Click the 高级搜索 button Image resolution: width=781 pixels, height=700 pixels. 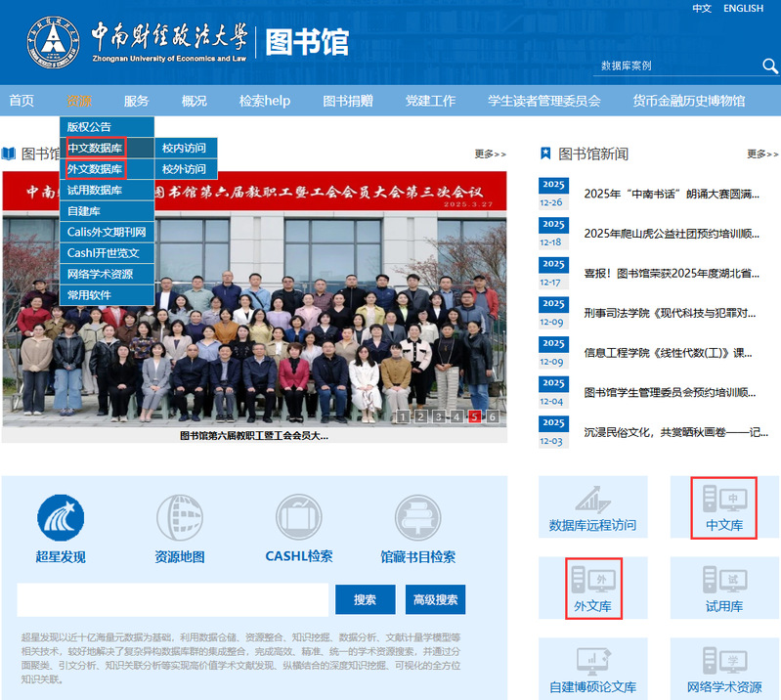point(435,599)
